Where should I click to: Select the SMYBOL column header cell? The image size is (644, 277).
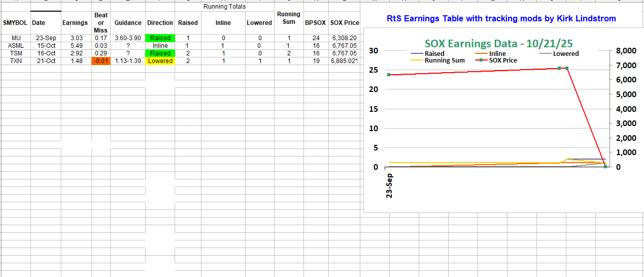16,23
